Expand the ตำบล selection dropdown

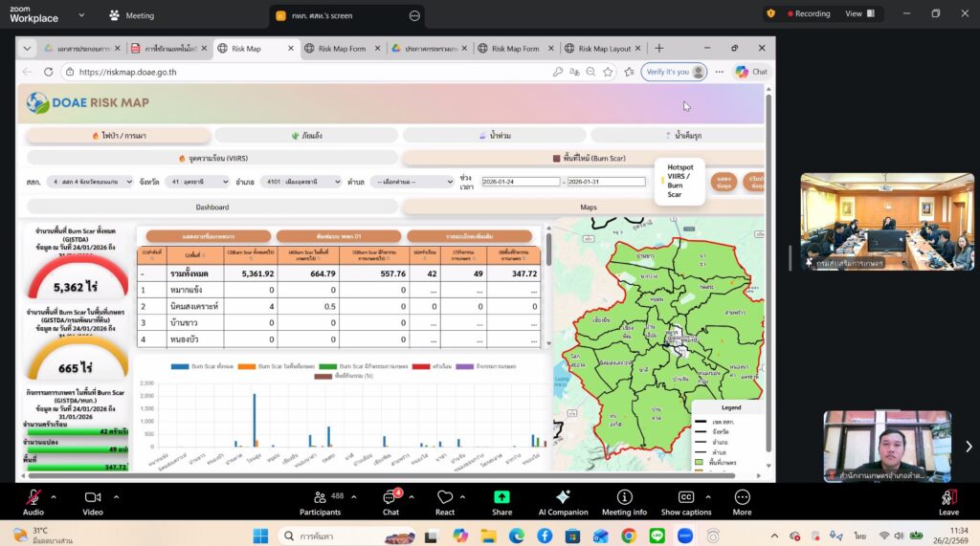tap(412, 181)
